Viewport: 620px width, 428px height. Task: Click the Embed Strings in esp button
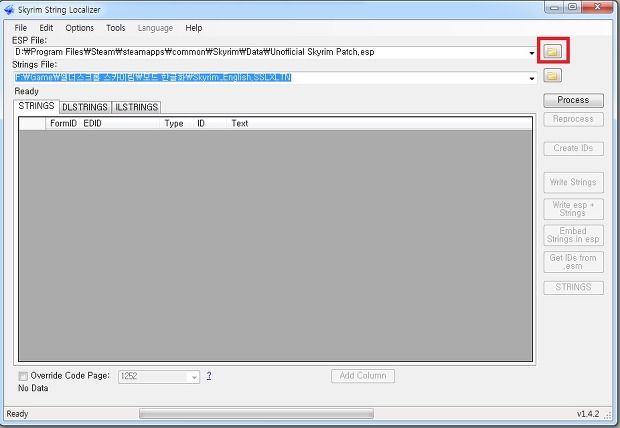[573, 235]
